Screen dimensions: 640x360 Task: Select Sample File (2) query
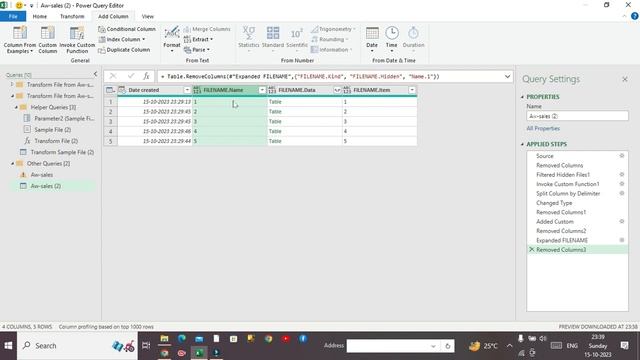(52, 130)
